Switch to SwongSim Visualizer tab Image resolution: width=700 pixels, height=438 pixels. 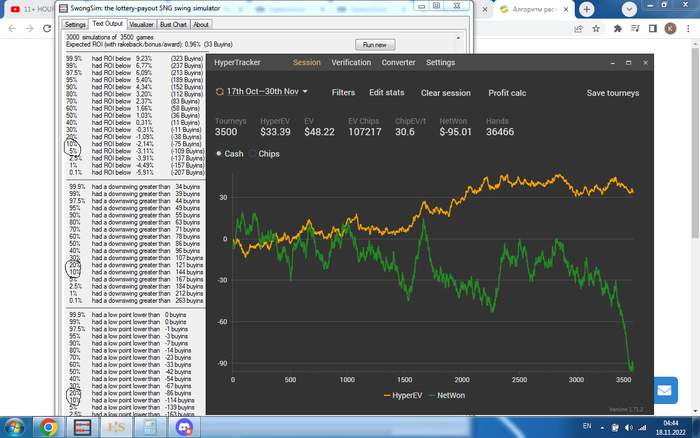pos(142,25)
